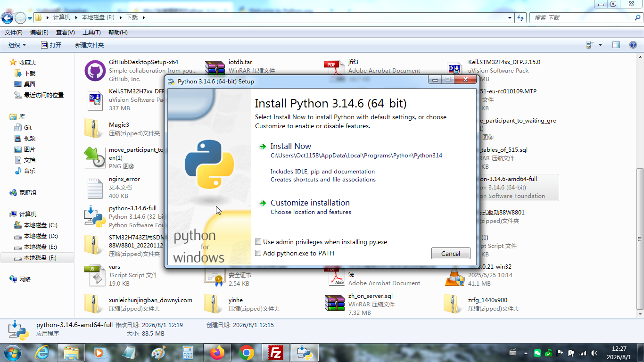Expand the 本地磁盘 (F:) breadcrumb arrow
644x362 pixels.
tap(120, 18)
